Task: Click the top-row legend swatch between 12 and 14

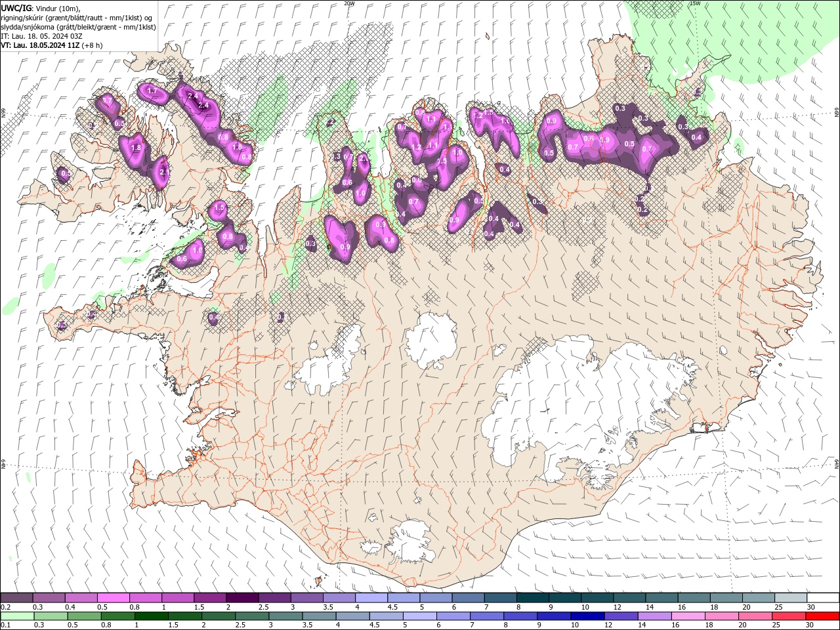Action: point(630,598)
